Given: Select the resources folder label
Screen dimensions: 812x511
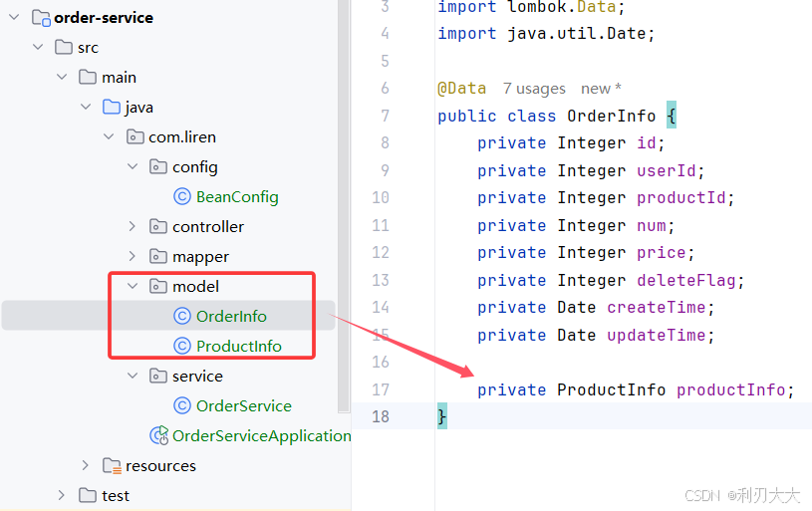Looking at the screenshot, I should coord(161,466).
